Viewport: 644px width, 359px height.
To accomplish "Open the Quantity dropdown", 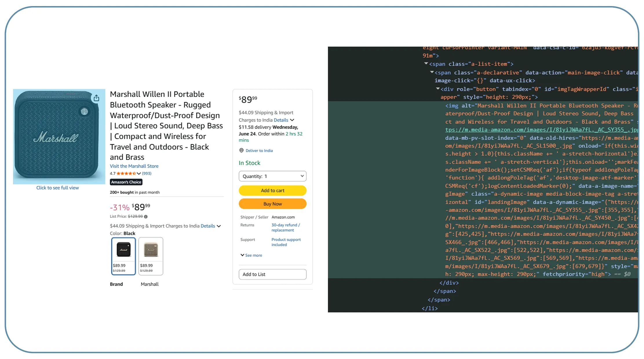I will (x=273, y=176).
